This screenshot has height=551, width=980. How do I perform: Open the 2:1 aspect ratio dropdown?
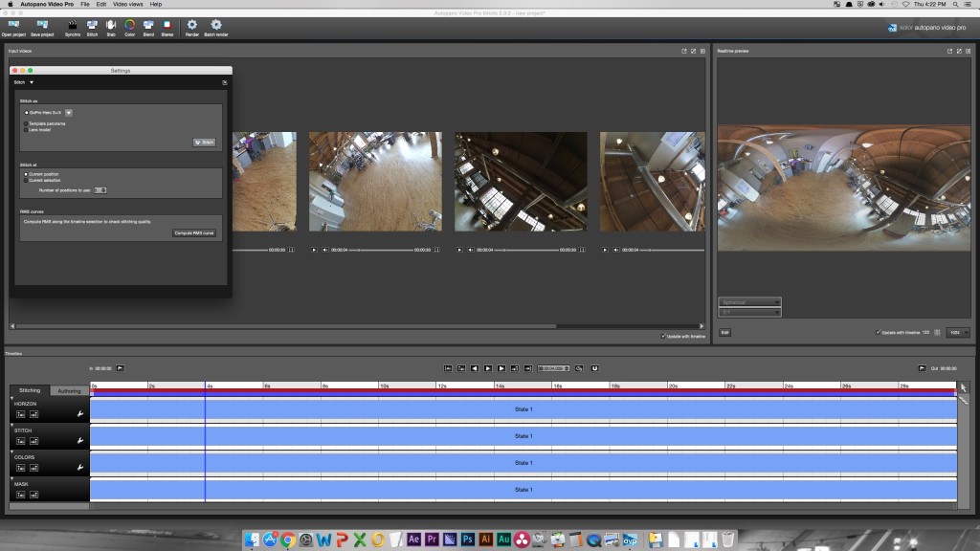click(749, 312)
